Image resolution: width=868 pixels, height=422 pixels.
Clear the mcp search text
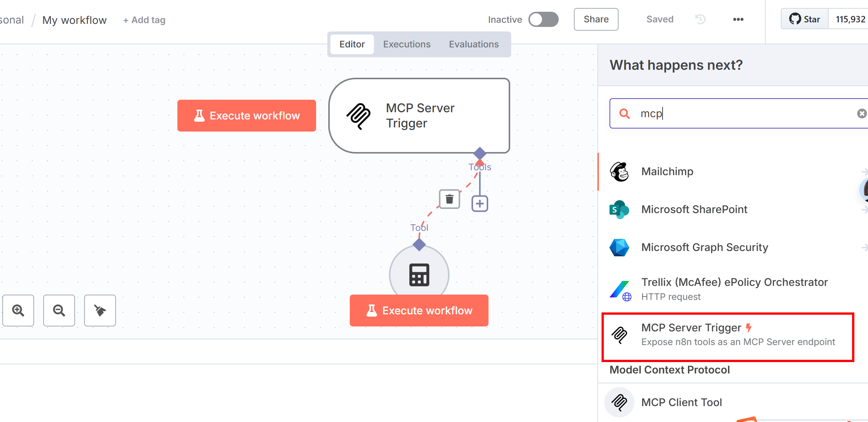pos(862,113)
